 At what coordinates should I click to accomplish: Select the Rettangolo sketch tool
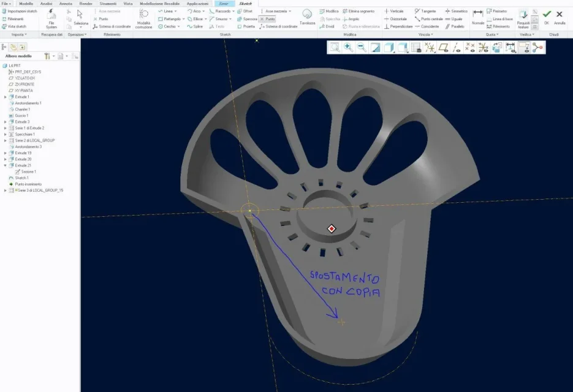(169, 19)
